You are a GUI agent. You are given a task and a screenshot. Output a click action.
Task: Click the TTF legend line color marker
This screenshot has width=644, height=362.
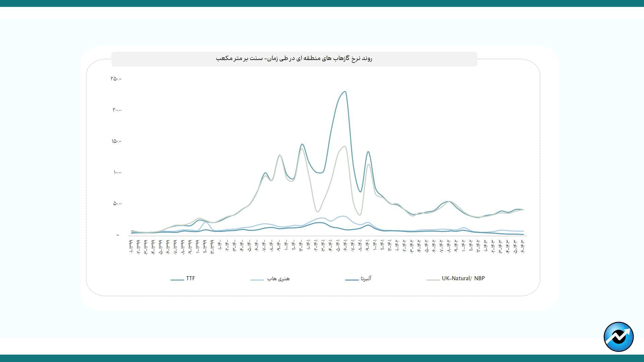pos(177,280)
